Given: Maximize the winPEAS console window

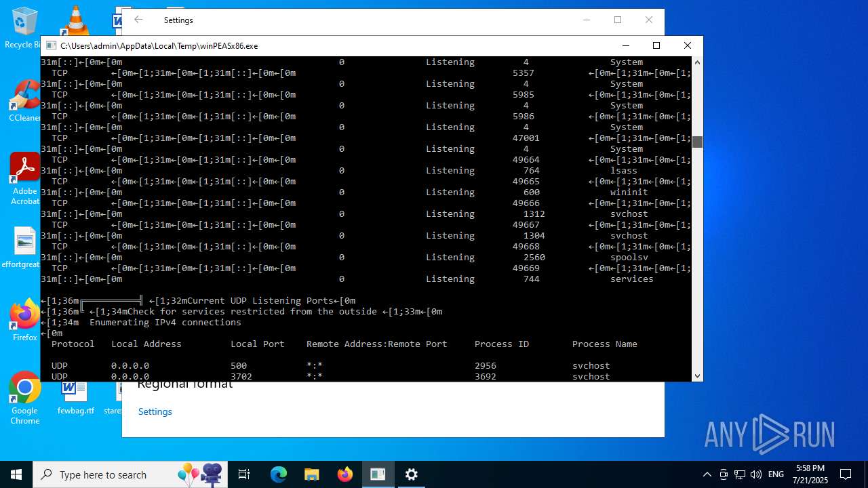Looking at the screenshot, I should pos(656,45).
